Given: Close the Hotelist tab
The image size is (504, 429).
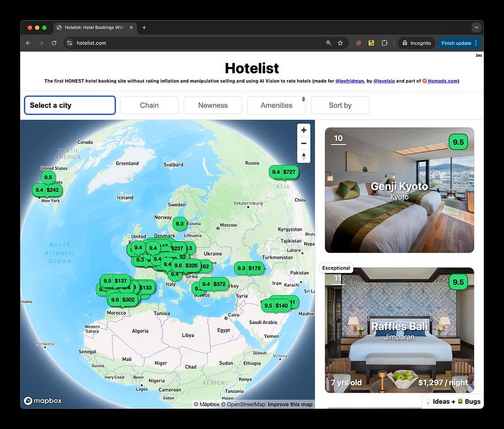Looking at the screenshot, I should coord(131,28).
